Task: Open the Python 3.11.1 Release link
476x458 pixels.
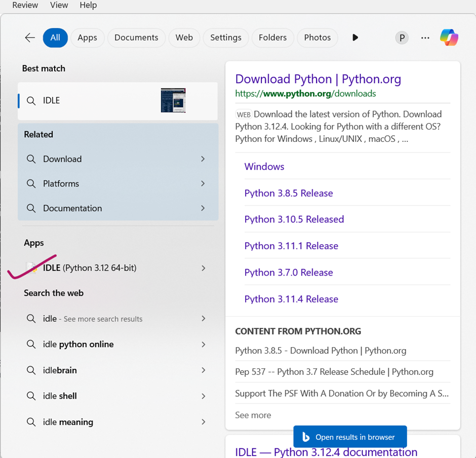Action: click(291, 246)
